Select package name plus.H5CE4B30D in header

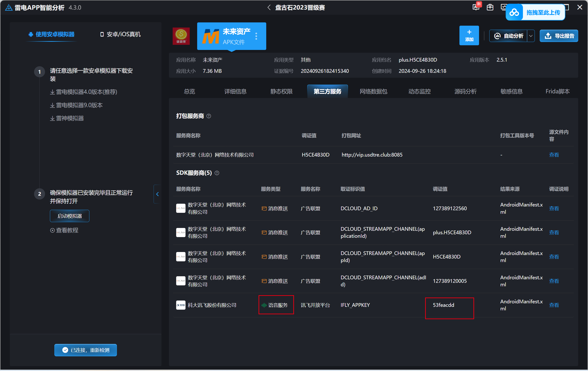click(418, 59)
